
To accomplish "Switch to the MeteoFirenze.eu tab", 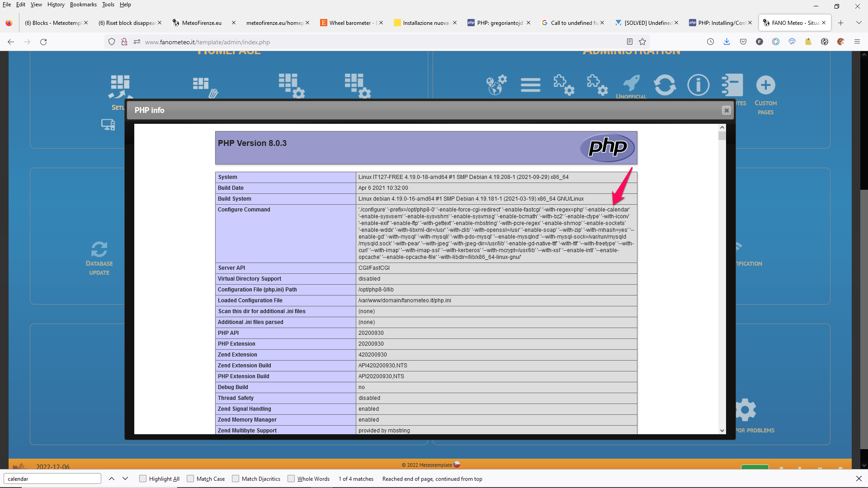I will (202, 23).
